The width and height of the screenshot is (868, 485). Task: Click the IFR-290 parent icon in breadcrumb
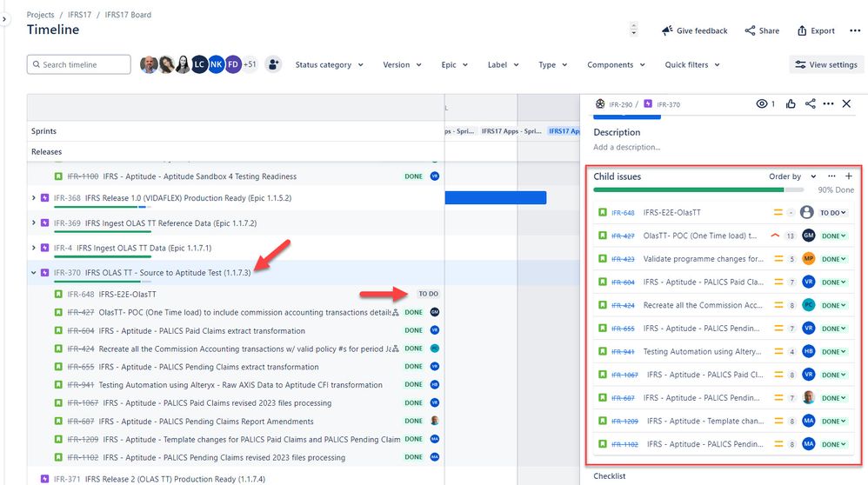[600, 104]
